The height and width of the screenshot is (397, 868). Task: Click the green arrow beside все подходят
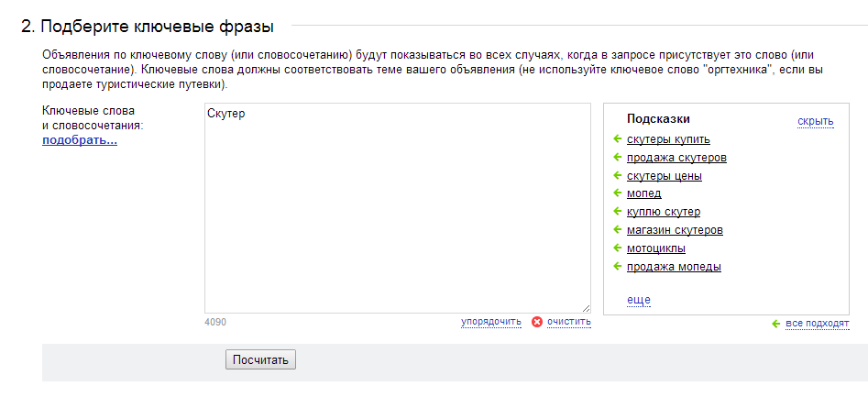[x=776, y=324]
